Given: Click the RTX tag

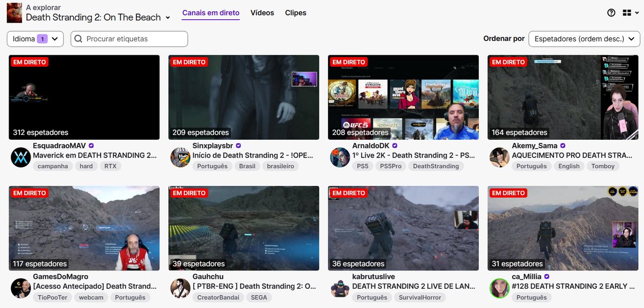Looking at the screenshot, I should point(111,166).
